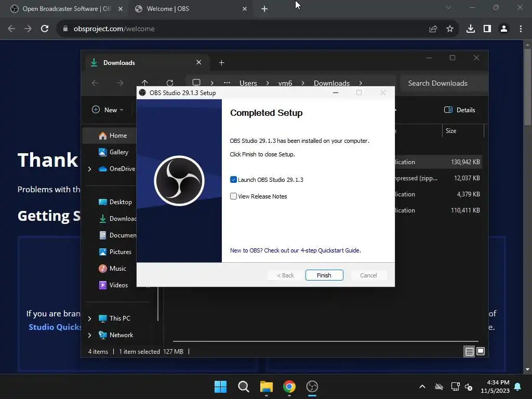The width and height of the screenshot is (532, 399).
Task: Switch Explorer to large thumbnails view
Action: point(481,352)
